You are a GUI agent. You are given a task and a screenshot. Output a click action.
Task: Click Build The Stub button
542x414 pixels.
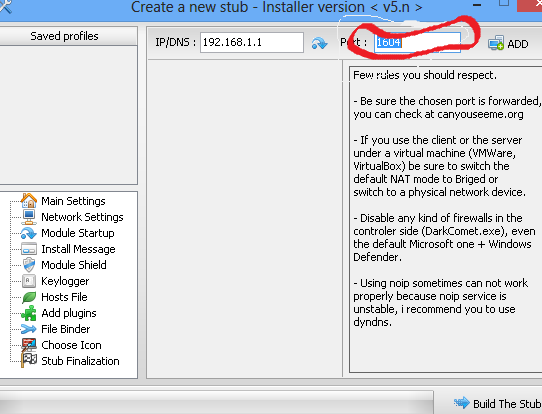click(497, 403)
